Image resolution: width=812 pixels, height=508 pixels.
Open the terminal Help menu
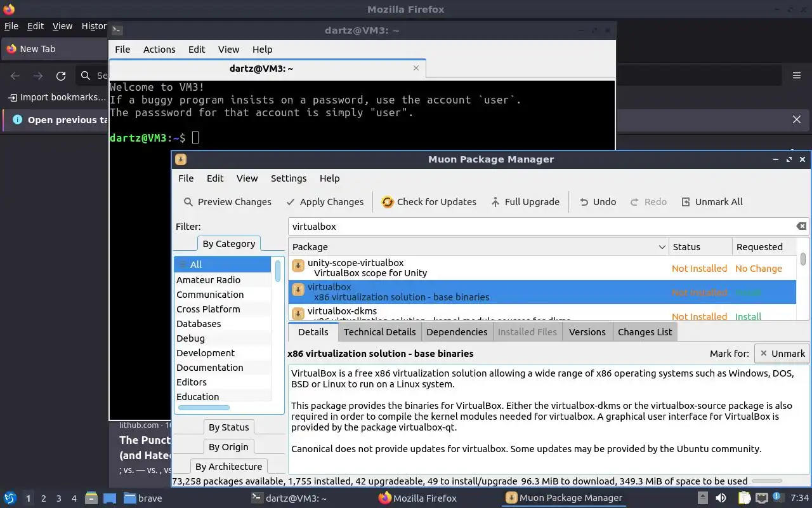coord(262,50)
